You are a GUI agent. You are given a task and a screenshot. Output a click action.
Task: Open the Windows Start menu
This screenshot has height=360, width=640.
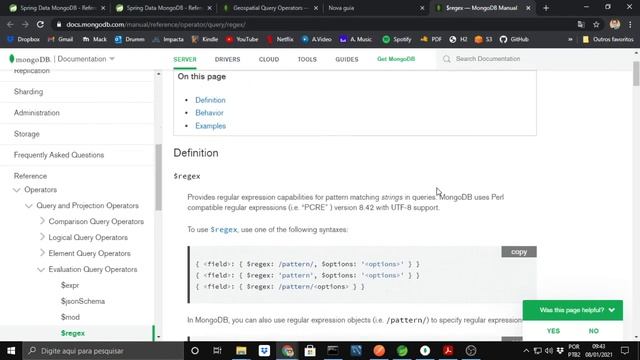[x=11, y=351]
